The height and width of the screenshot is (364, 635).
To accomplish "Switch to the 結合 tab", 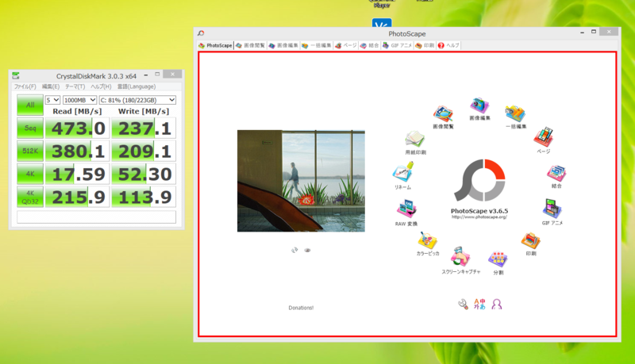I will pyautogui.click(x=369, y=45).
